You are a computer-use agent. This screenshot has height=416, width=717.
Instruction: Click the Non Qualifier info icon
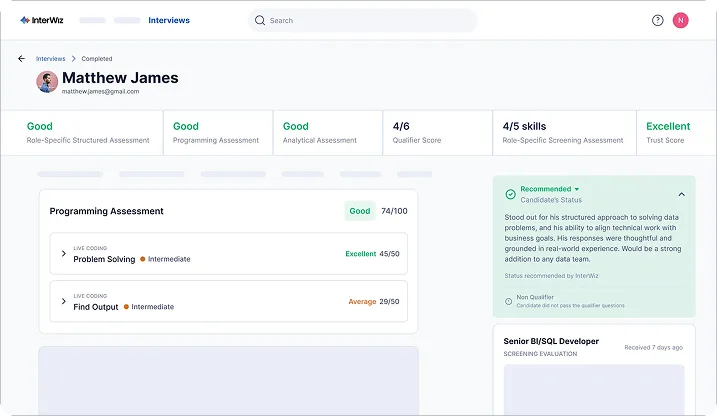click(x=508, y=301)
